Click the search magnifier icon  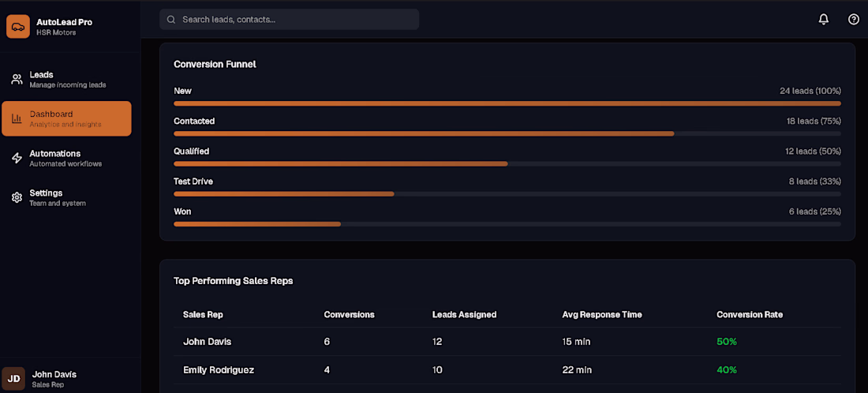171,19
